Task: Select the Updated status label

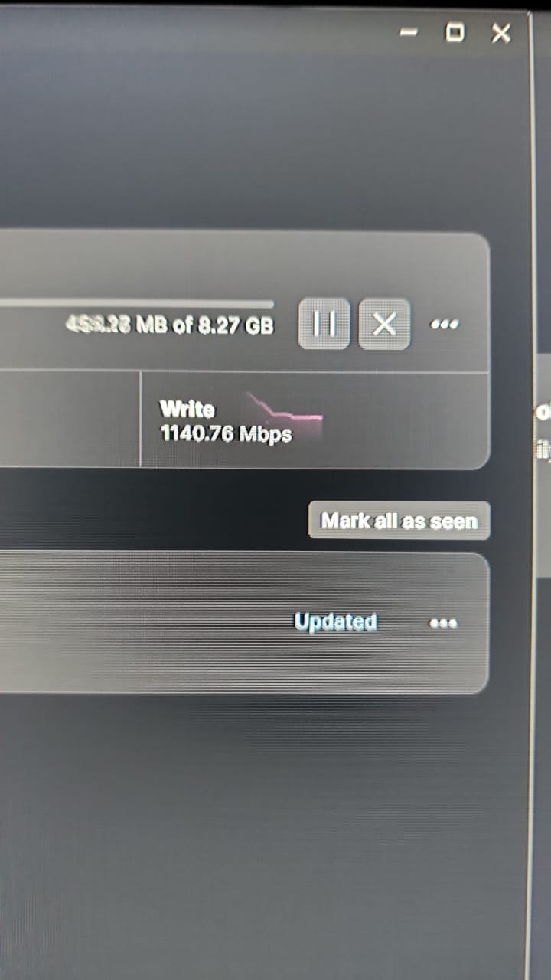Action: 335,622
